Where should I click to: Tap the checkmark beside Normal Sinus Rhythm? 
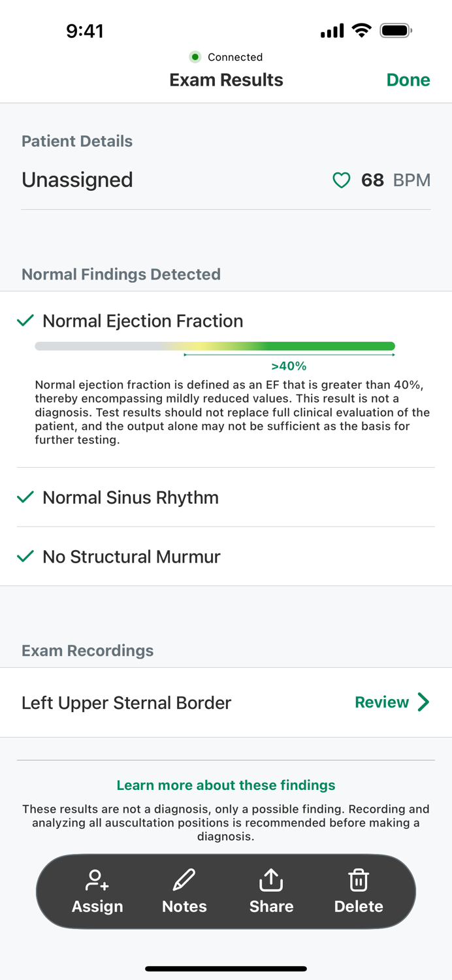pyautogui.click(x=25, y=497)
